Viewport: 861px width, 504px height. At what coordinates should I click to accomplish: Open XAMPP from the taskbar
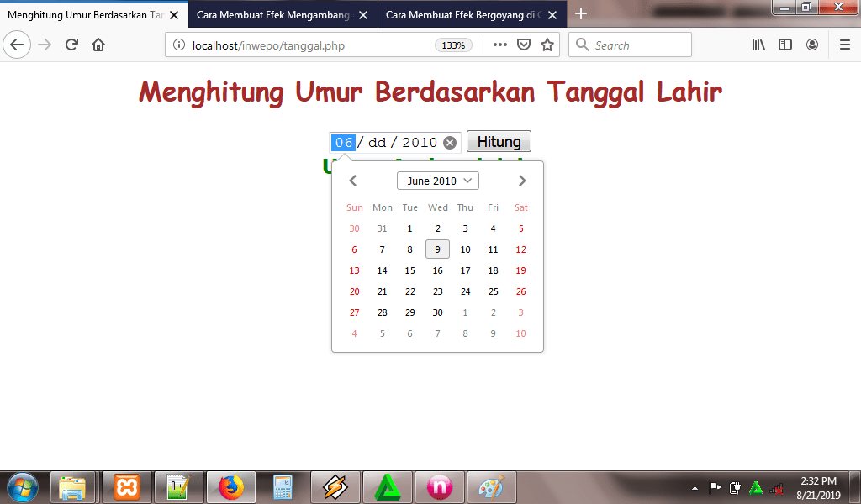(127, 487)
